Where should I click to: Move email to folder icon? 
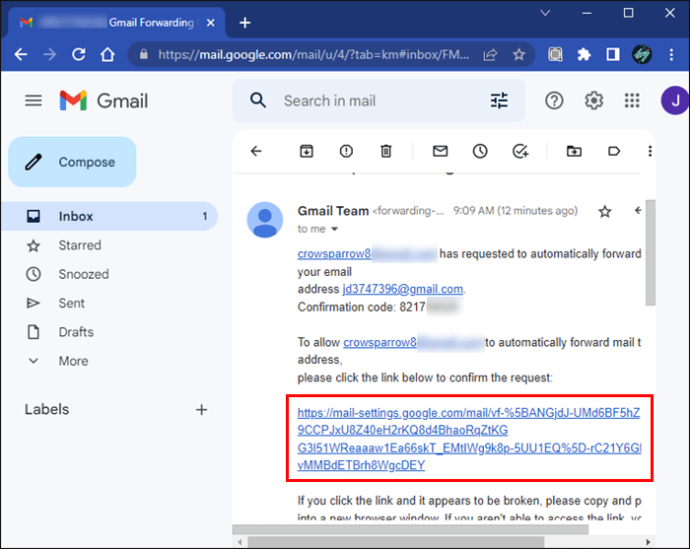tap(574, 151)
